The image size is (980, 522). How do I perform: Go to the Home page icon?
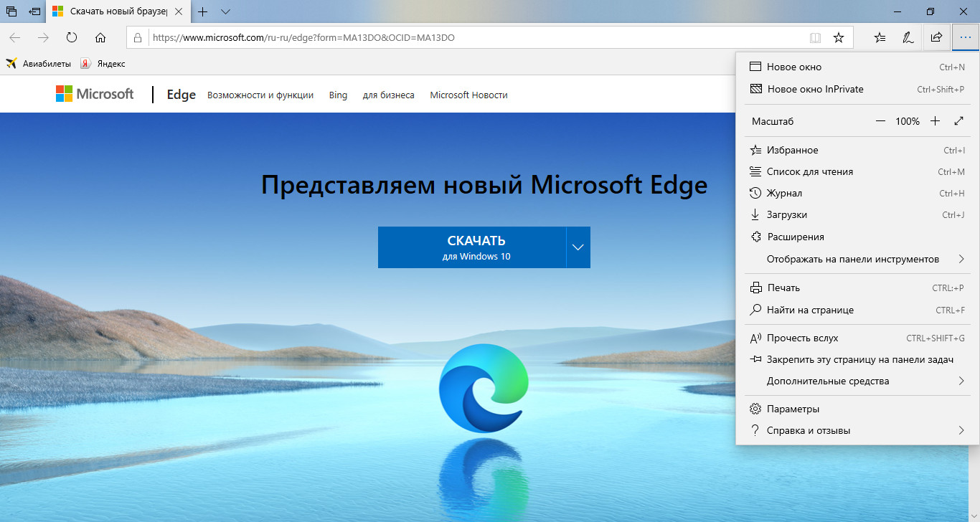pyautogui.click(x=100, y=37)
